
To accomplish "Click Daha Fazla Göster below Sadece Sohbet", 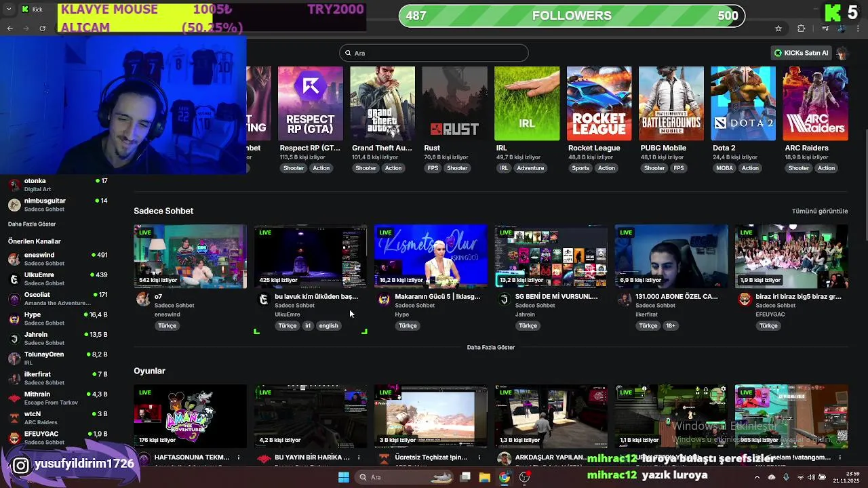I will pyautogui.click(x=491, y=347).
